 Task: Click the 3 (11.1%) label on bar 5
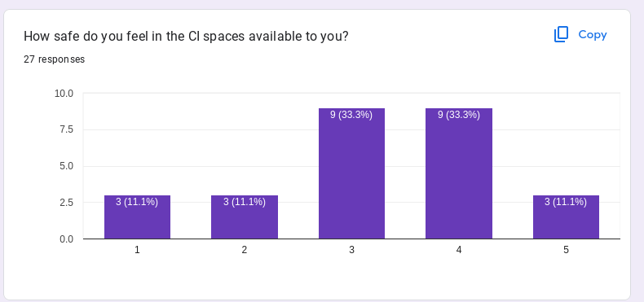pyautogui.click(x=566, y=202)
